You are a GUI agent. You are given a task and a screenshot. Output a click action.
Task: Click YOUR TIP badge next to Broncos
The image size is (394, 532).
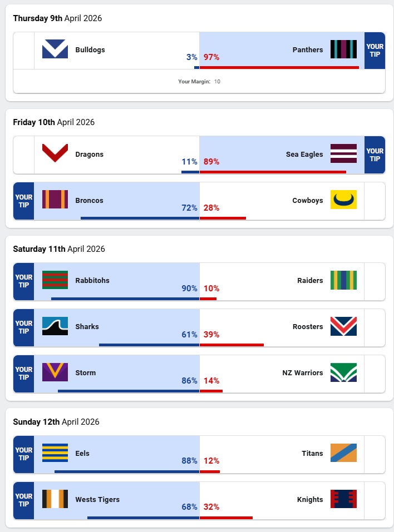coord(24,201)
